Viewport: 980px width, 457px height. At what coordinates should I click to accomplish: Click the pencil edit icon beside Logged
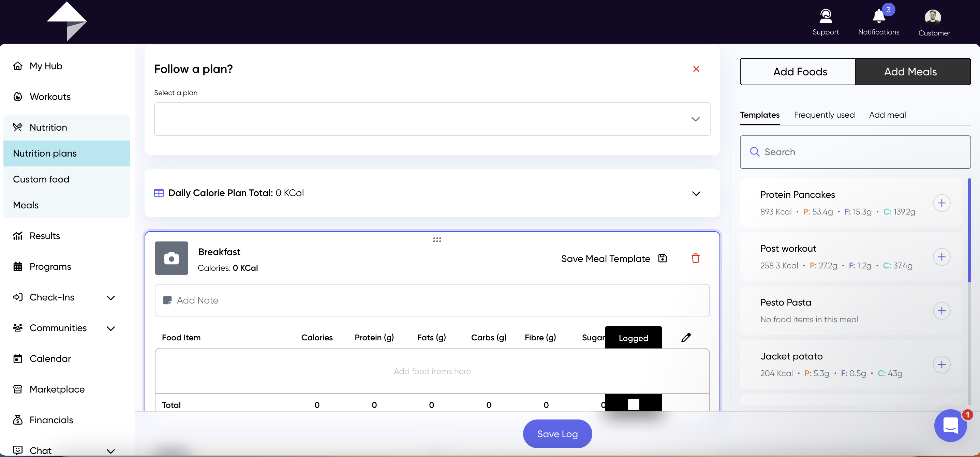[686, 338]
